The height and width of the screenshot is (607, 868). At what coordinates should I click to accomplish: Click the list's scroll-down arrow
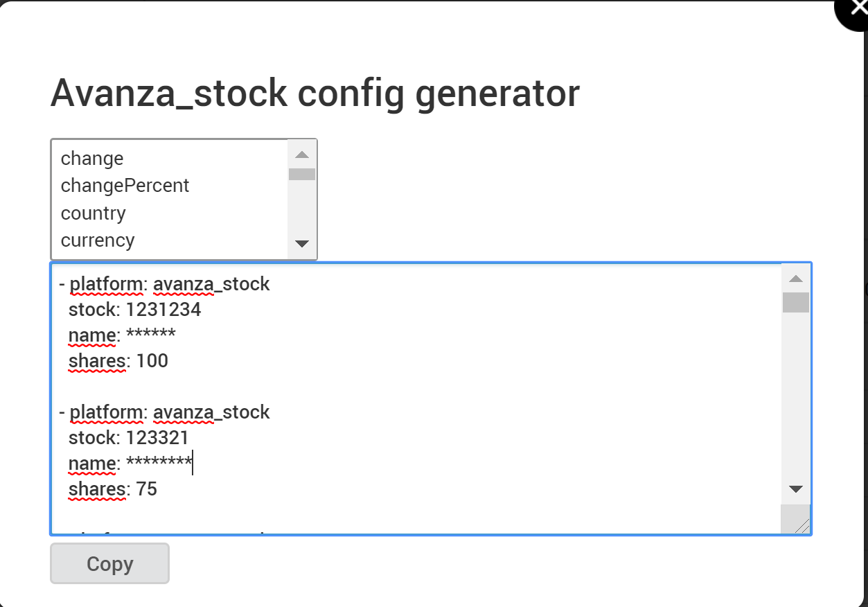pos(301,244)
